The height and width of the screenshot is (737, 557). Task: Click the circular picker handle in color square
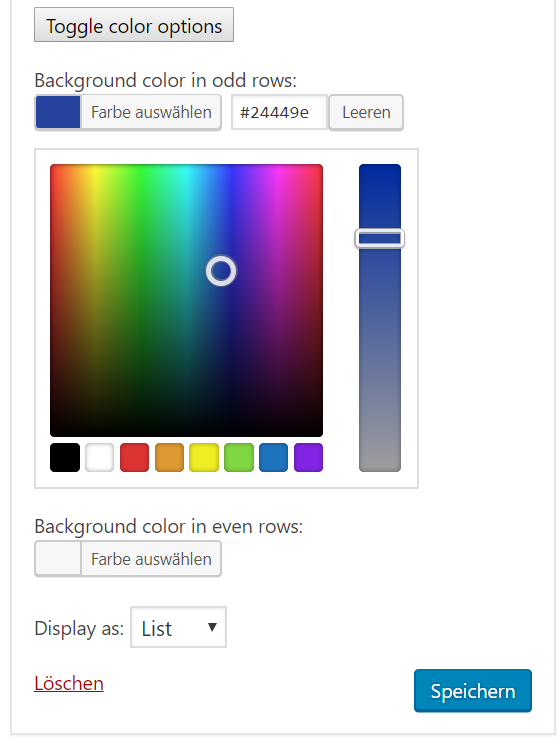(221, 271)
